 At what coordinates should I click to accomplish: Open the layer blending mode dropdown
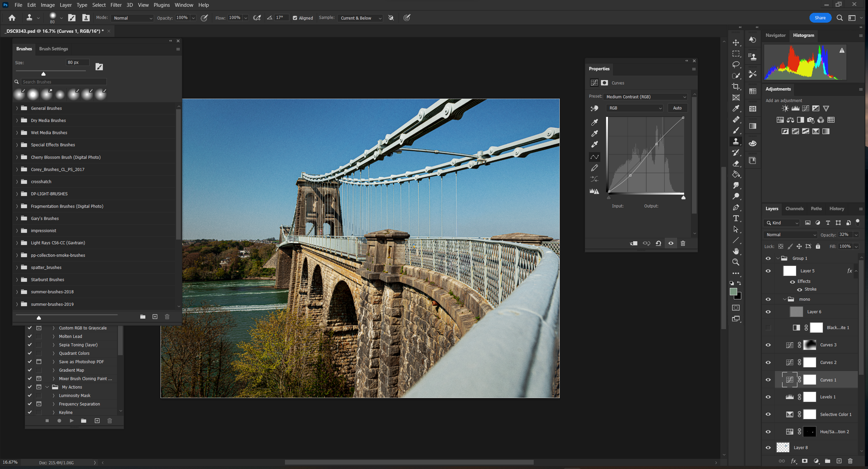790,235
